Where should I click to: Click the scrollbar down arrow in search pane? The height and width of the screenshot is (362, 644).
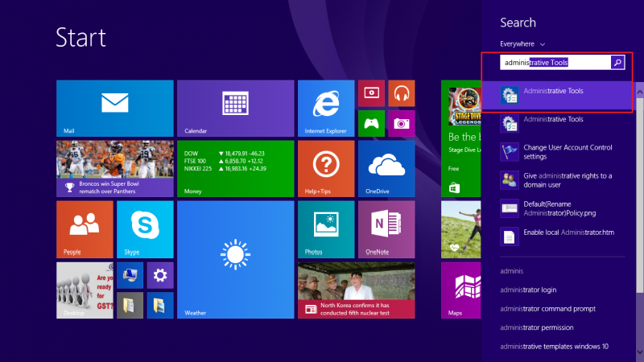[x=639, y=352]
